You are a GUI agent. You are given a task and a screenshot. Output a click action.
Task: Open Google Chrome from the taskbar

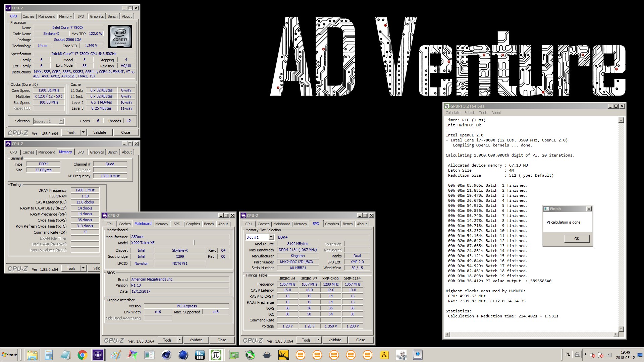coord(82,355)
